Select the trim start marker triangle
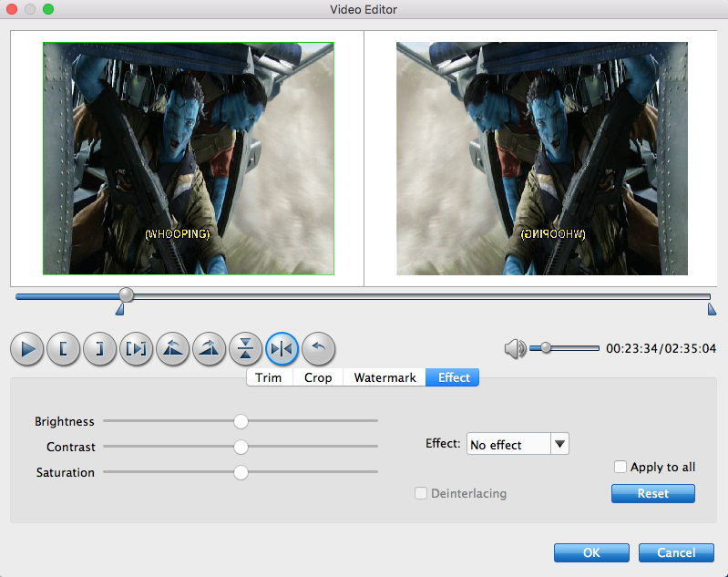The width and height of the screenshot is (728, 577). (119, 309)
